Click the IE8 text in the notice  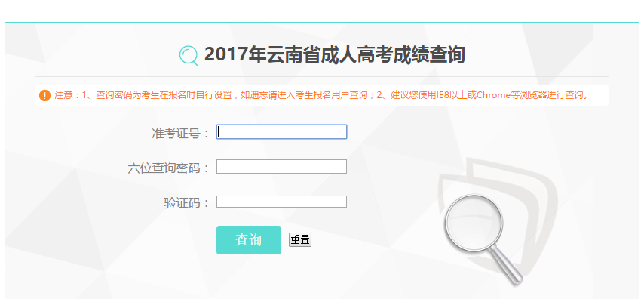(x=443, y=95)
